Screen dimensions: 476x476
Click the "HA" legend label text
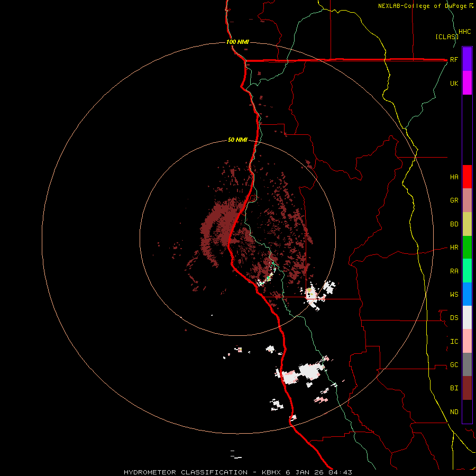coord(454,177)
